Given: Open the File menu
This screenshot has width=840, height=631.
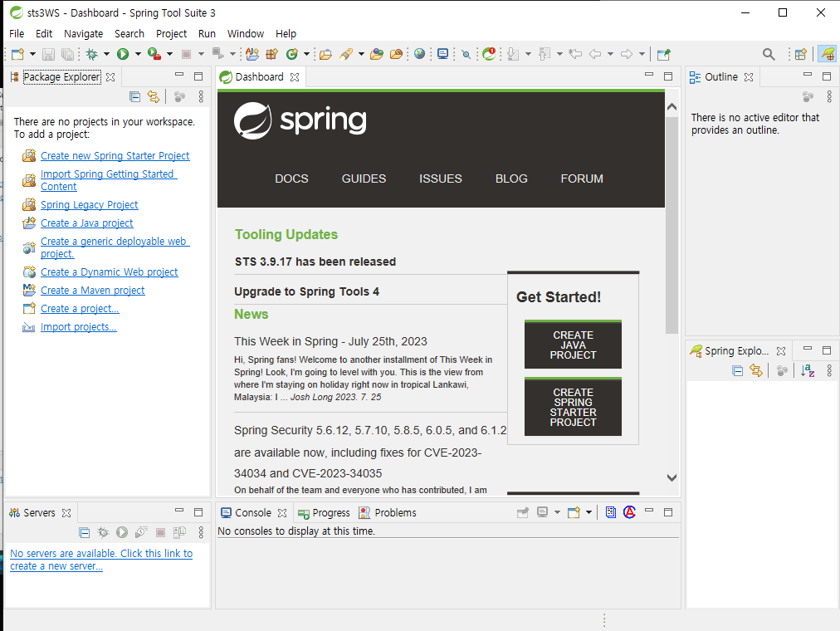Looking at the screenshot, I should (17, 34).
